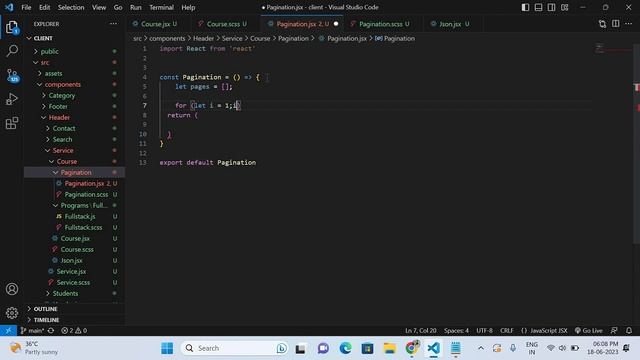Click the editor minimap
This screenshot has width=640, height=360.
[x=612, y=49]
